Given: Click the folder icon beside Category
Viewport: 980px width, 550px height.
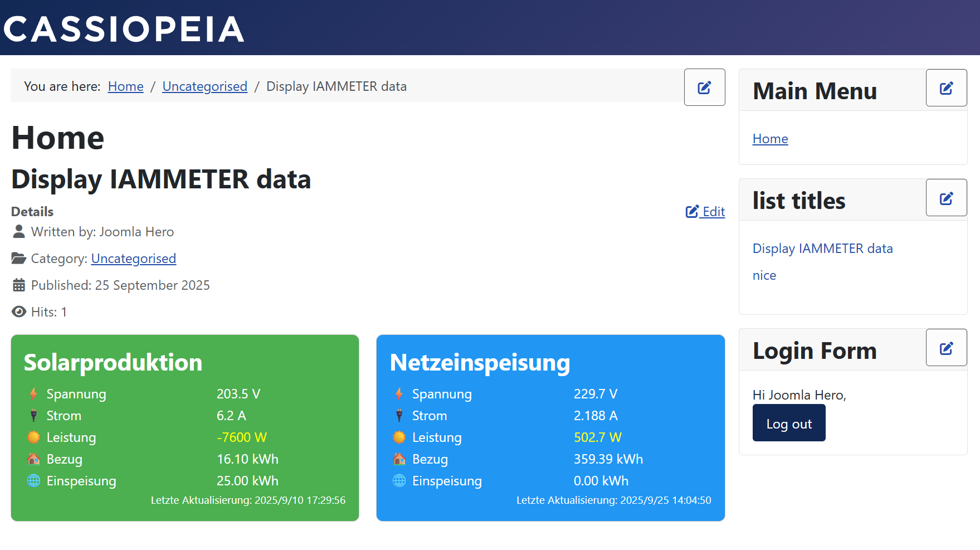Looking at the screenshot, I should click(19, 259).
